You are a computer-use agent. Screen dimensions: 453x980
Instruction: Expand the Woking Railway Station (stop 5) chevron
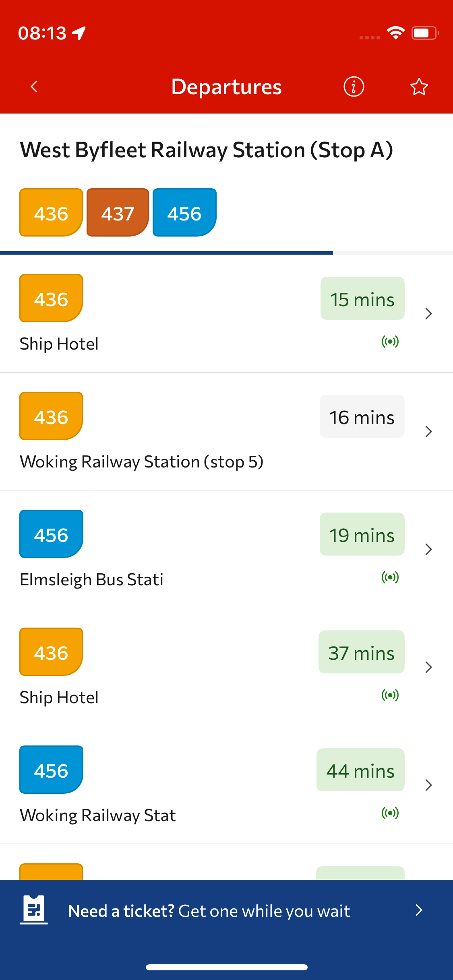429,432
